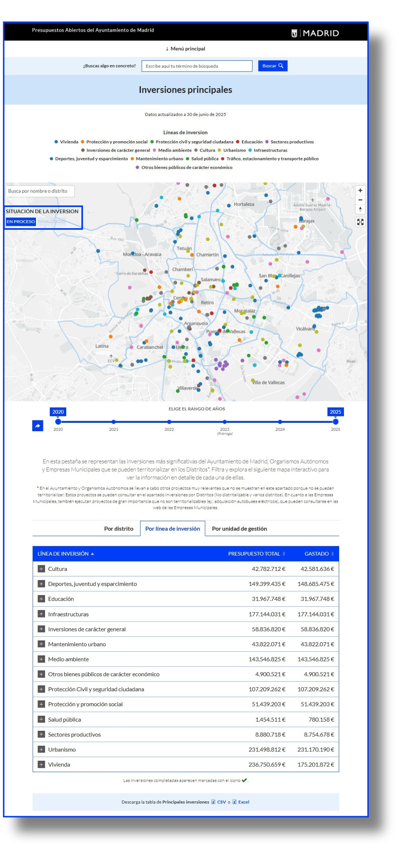This screenshot has width=399, height=868.
Task: Switch to the Por distrito tab
Action: coord(119,529)
